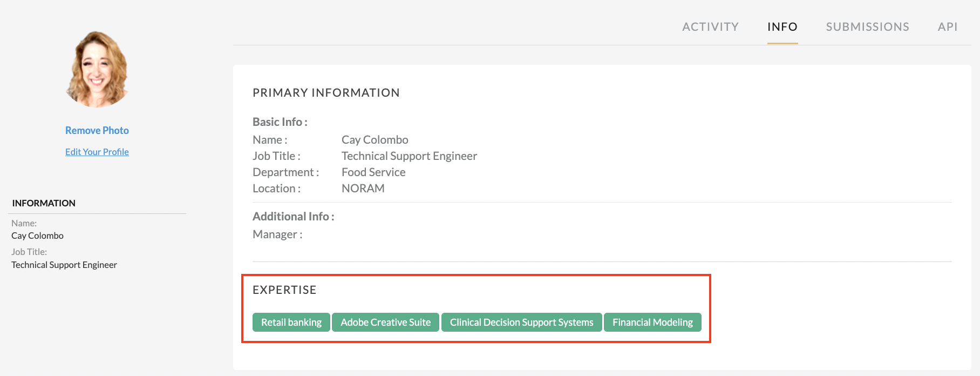This screenshot has height=376, width=980.
Task: Select Cay Colombo in the sidebar
Action: [37, 236]
